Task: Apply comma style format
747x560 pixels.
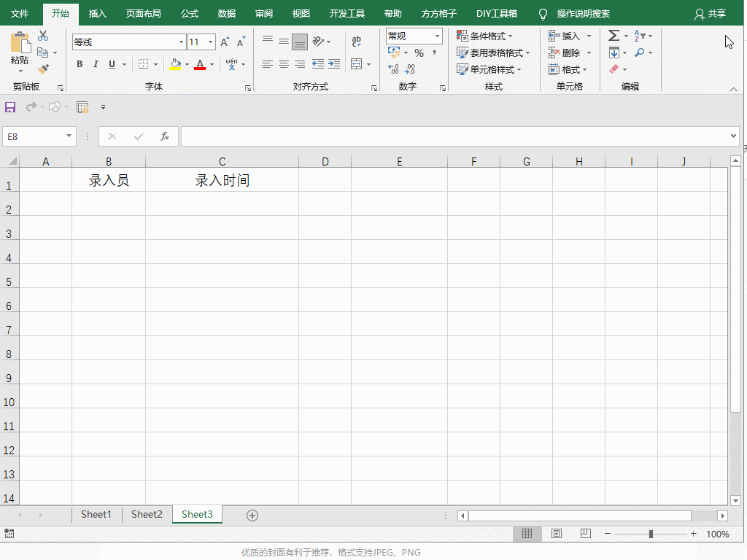Action: [435, 52]
